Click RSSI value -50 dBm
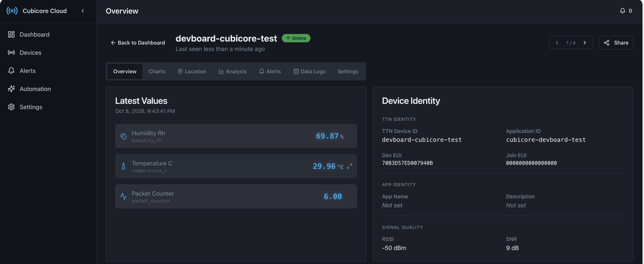 [x=394, y=248]
